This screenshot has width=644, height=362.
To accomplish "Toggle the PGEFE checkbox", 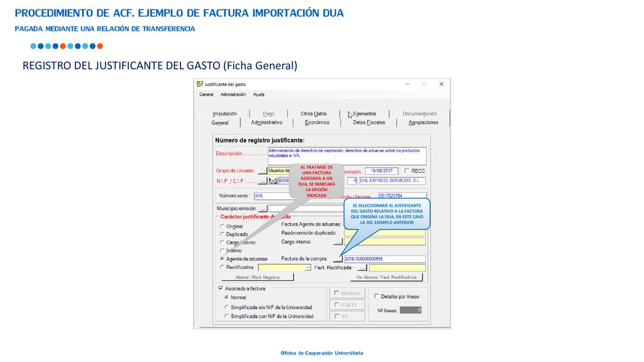I will (x=336, y=305).
